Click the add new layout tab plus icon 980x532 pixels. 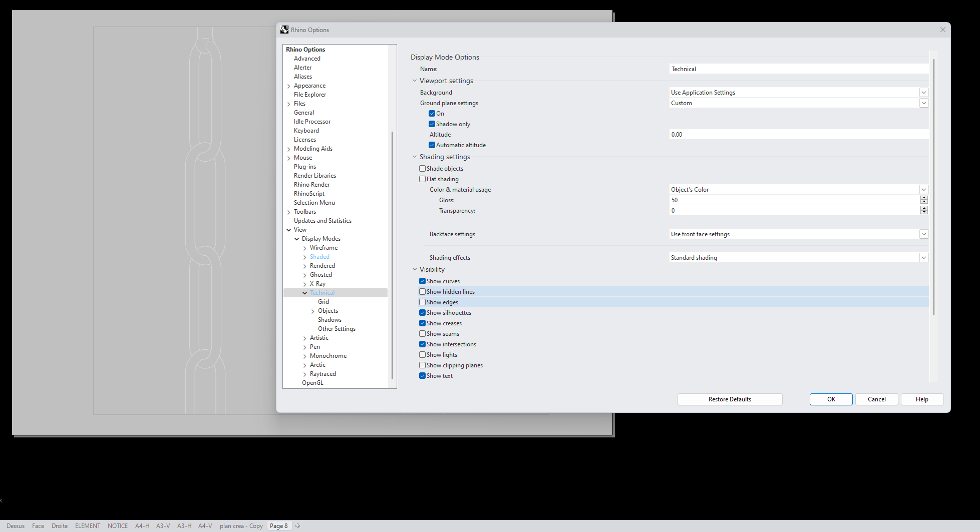coord(298,525)
